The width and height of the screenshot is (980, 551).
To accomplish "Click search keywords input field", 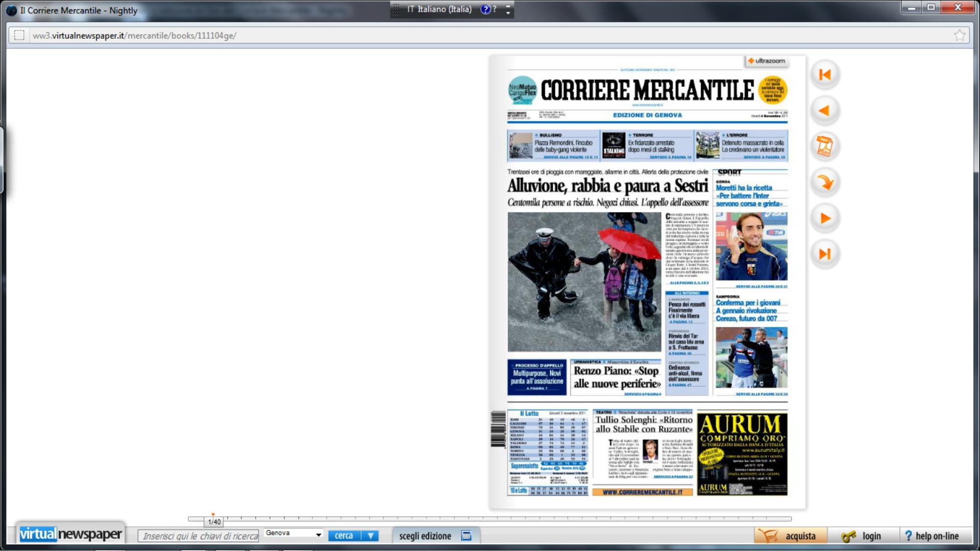I will [x=198, y=536].
